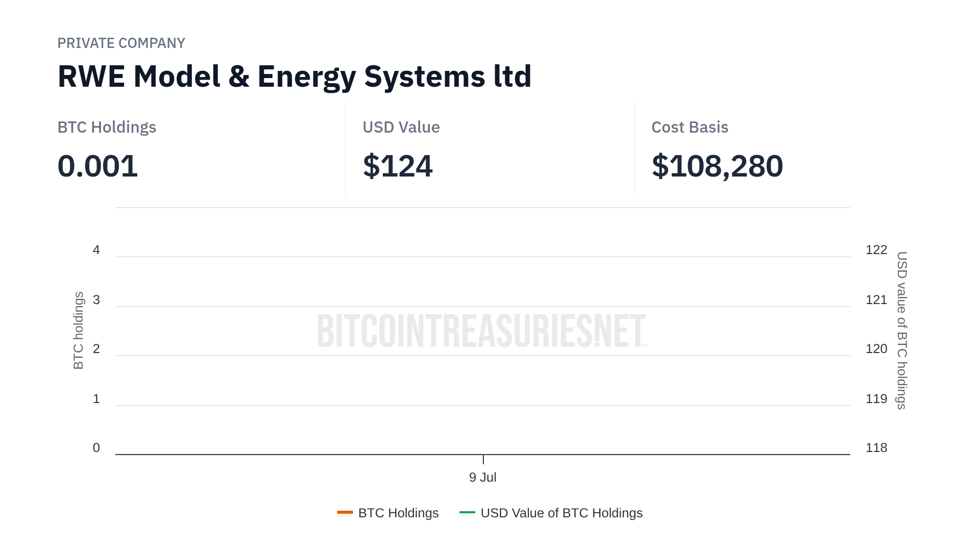Click the USD Value heading
This screenshot has width=980, height=551.
[401, 127]
